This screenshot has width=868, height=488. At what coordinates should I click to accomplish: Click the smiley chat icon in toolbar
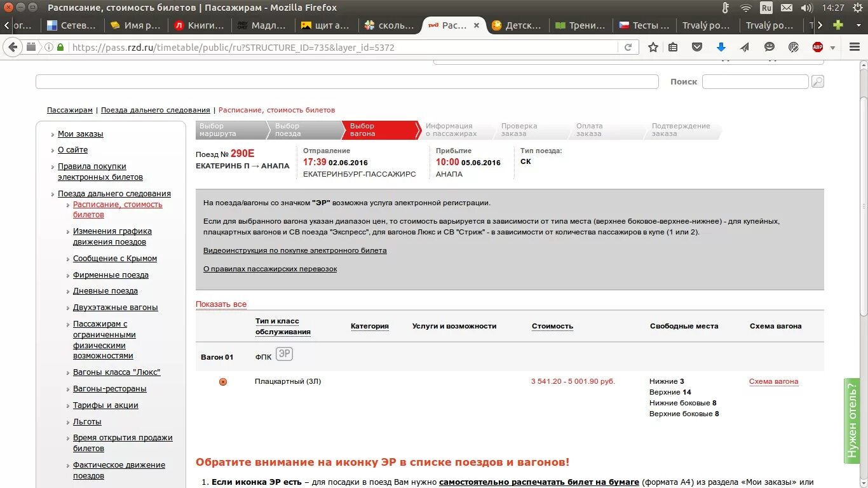(x=769, y=47)
